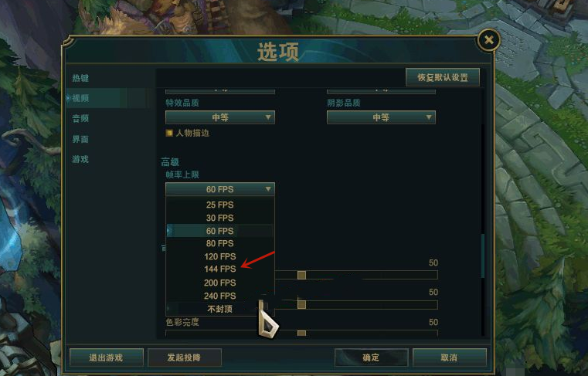Click the 恢复默认设置 button
The height and width of the screenshot is (376, 588).
click(443, 77)
